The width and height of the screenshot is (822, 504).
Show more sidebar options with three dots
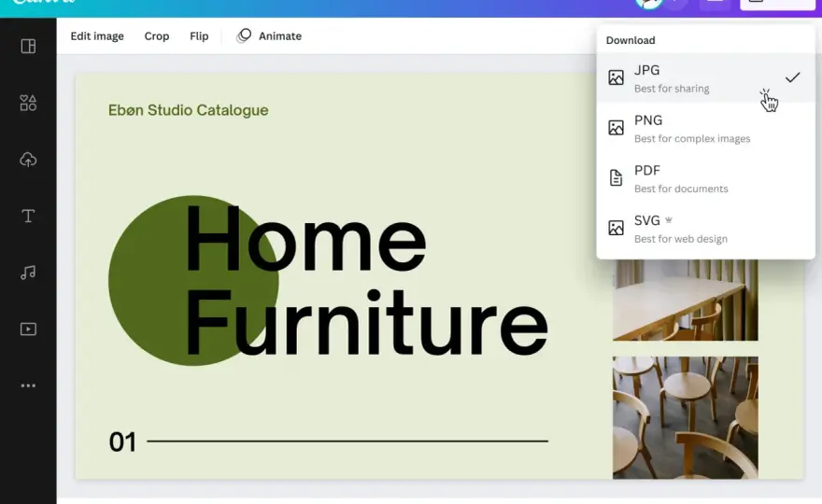(28, 385)
